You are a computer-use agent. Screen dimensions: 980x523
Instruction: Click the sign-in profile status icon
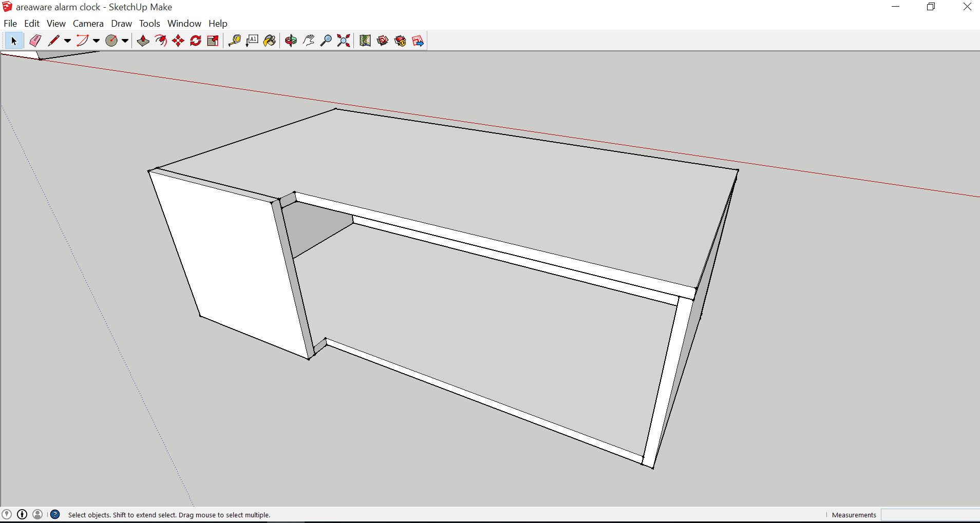tap(37, 514)
